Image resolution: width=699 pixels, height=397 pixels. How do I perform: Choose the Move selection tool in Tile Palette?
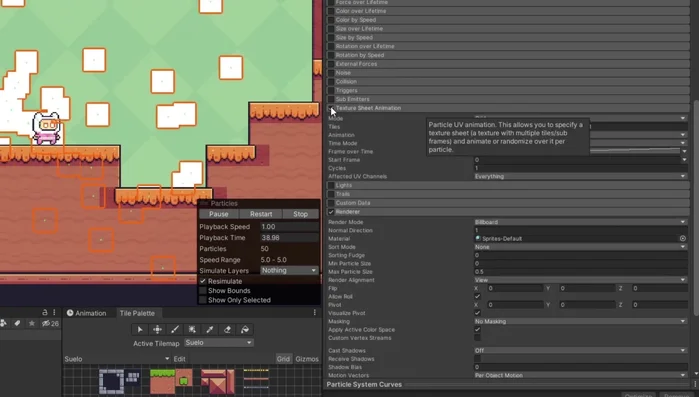157,329
